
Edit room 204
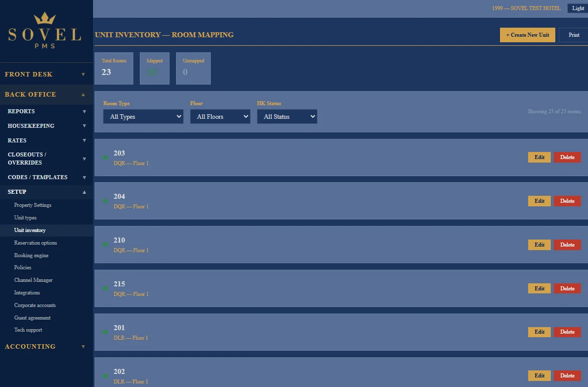pos(539,201)
